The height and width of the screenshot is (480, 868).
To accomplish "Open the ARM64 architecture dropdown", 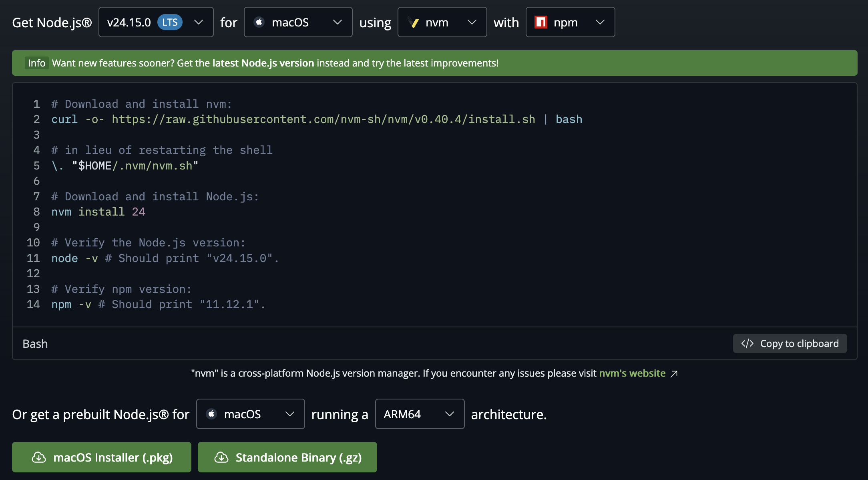I will 420,414.
